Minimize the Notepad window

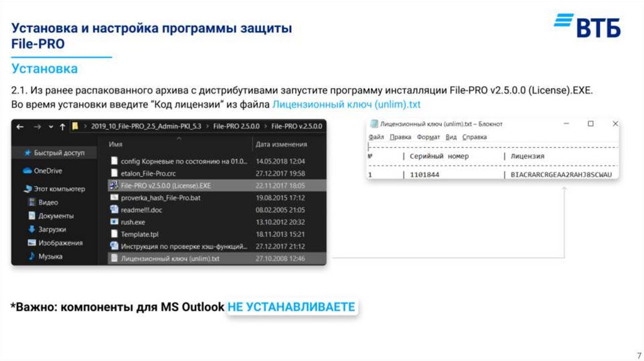(x=567, y=124)
